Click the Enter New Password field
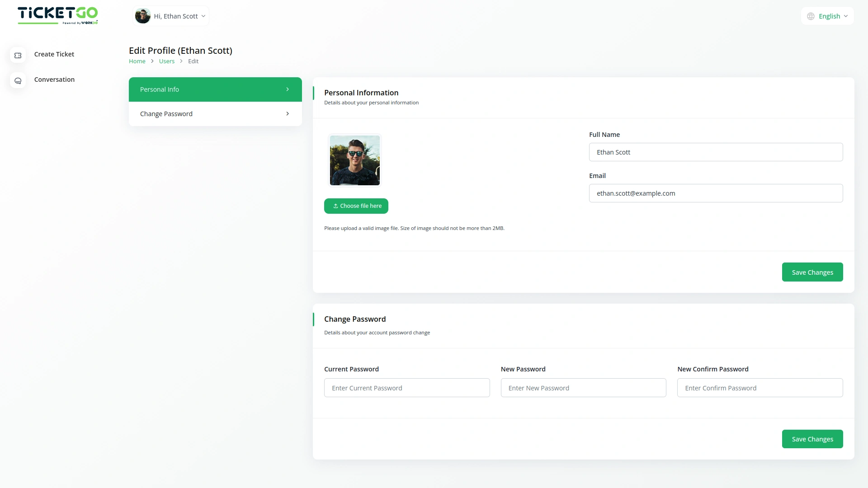868x488 pixels. coord(583,388)
